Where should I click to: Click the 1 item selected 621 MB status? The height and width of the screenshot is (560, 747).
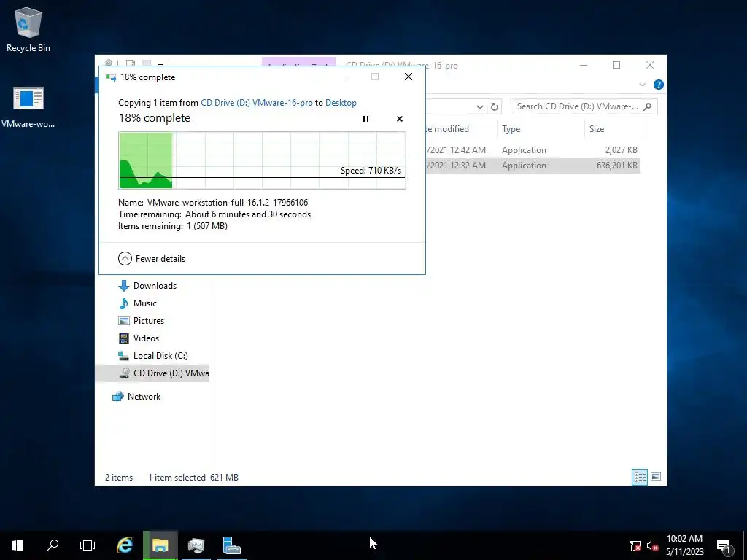tap(193, 478)
